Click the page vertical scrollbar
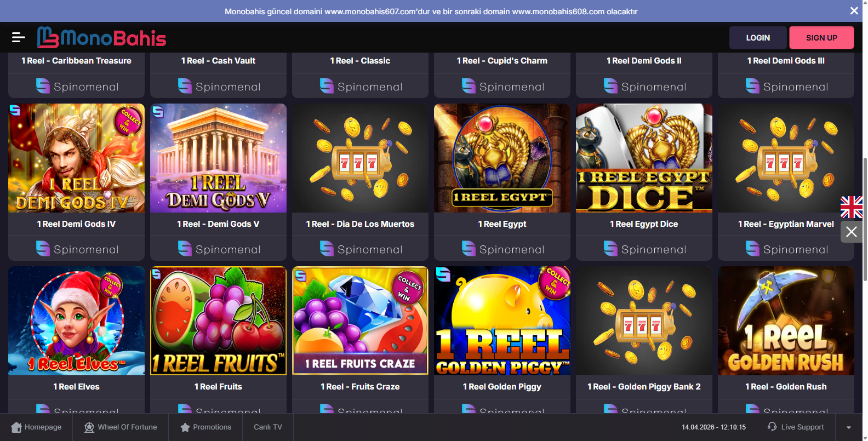Image resolution: width=868 pixels, height=441 pixels. click(x=865, y=219)
